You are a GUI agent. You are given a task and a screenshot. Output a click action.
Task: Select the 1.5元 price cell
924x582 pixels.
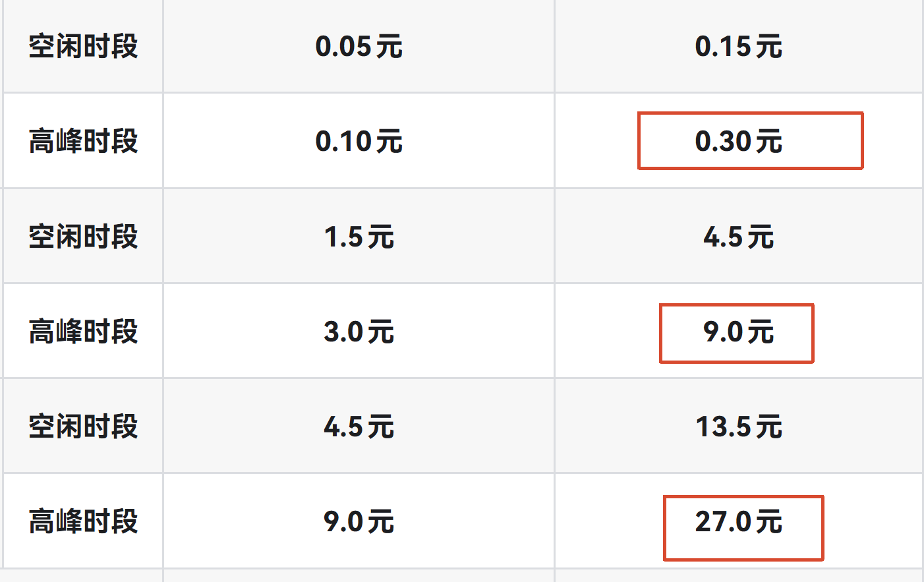click(x=359, y=237)
